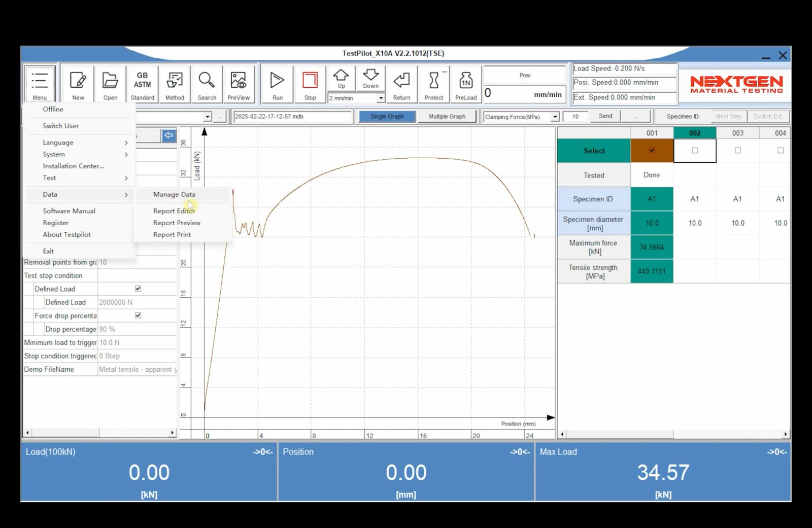The image size is (812, 528).
Task: Move crosshead Down
Action: coord(371,79)
